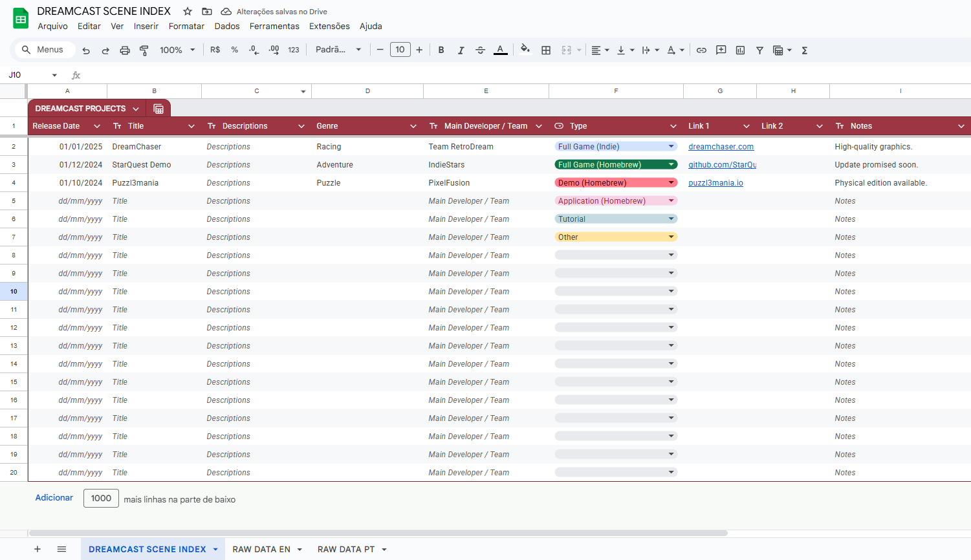The width and height of the screenshot is (971, 560).
Task: Format as currency R$
Action: pyautogui.click(x=215, y=50)
